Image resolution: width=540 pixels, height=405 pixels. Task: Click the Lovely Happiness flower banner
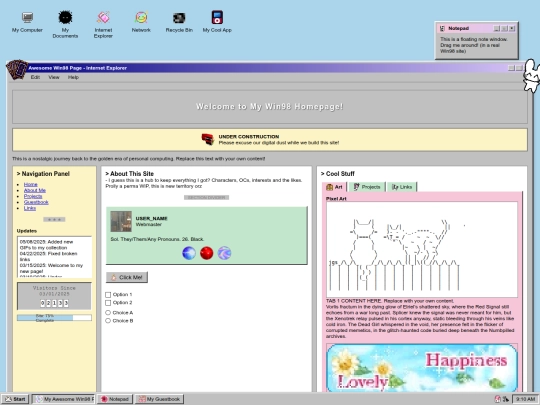[x=422, y=368]
